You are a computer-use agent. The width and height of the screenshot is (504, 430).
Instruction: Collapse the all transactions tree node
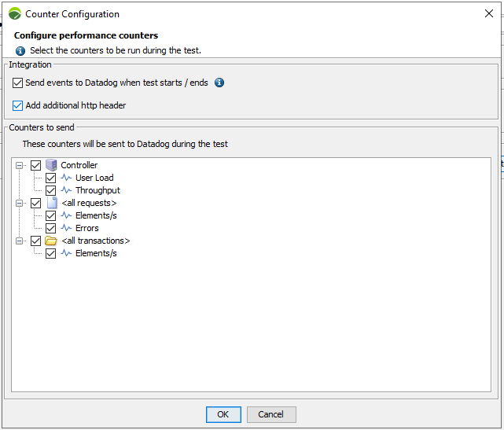[20, 241]
